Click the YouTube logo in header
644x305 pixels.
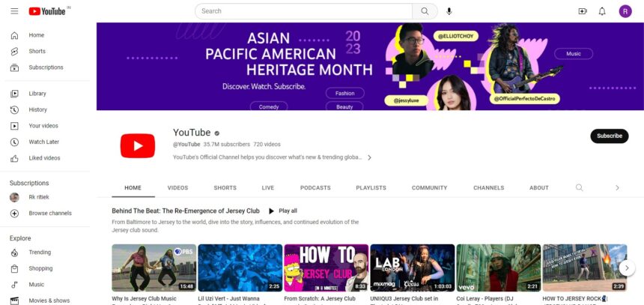47,11
